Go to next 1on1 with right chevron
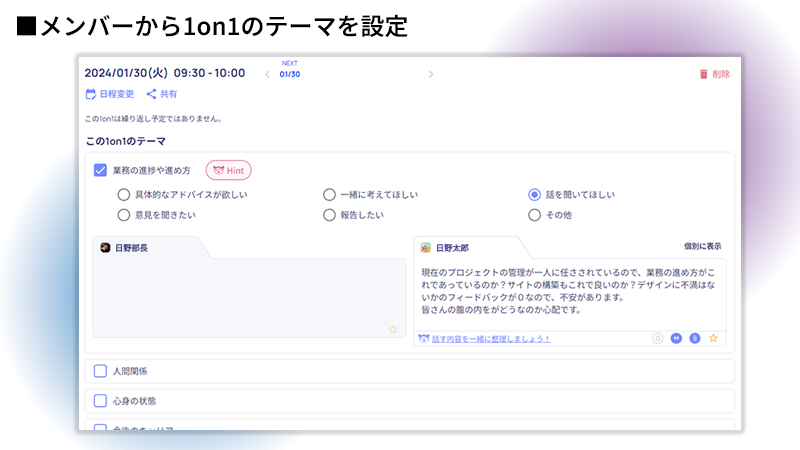Image resolution: width=800 pixels, height=450 pixels. [431, 74]
